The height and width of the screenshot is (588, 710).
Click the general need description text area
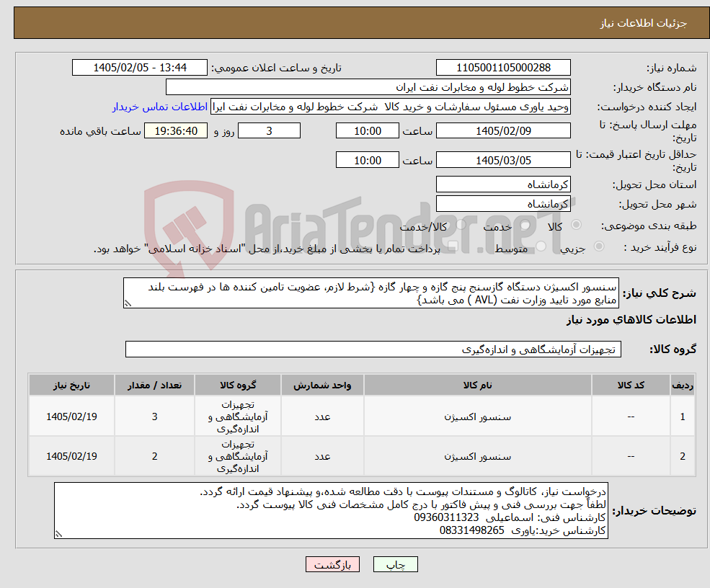point(370,293)
